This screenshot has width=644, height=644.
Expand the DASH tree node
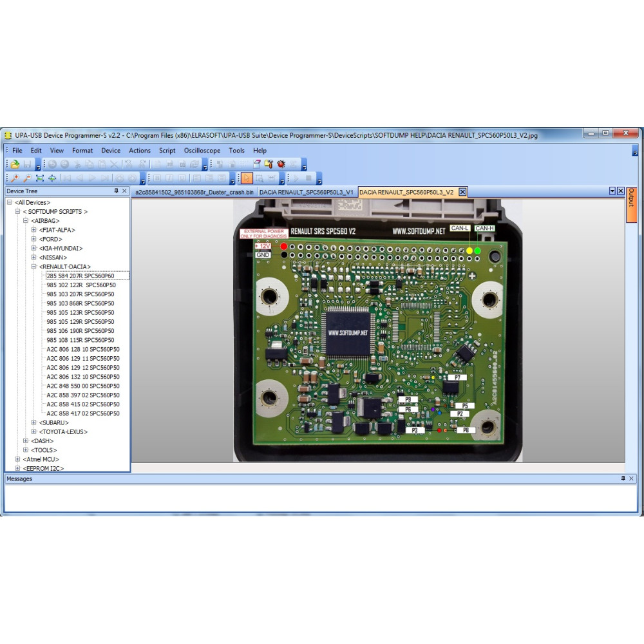pos(26,440)
